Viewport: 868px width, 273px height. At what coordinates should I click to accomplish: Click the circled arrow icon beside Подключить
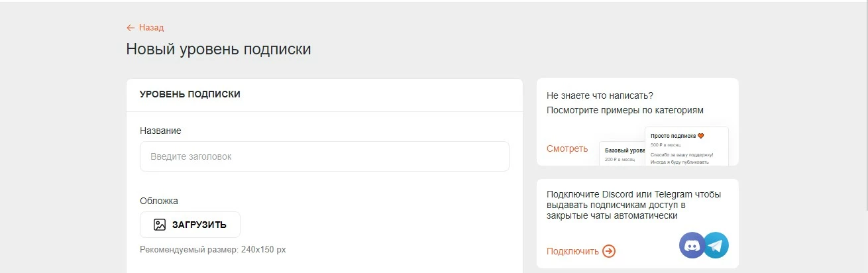point(609,251)
